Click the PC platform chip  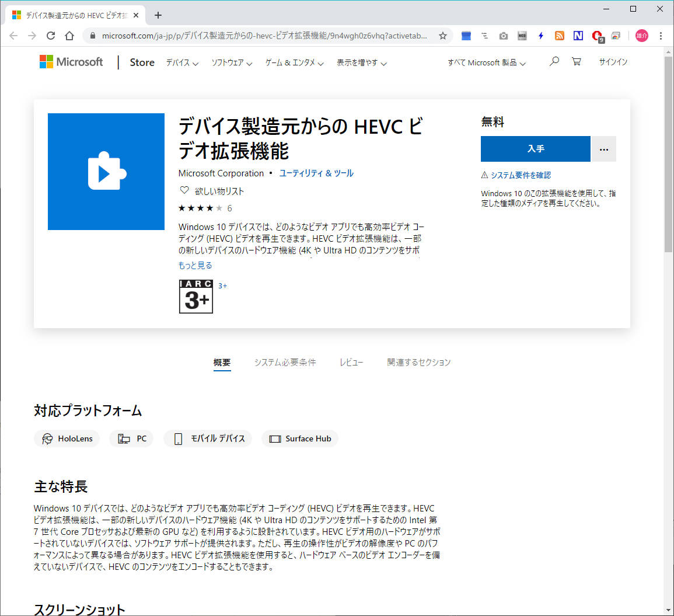click(131, 438)
